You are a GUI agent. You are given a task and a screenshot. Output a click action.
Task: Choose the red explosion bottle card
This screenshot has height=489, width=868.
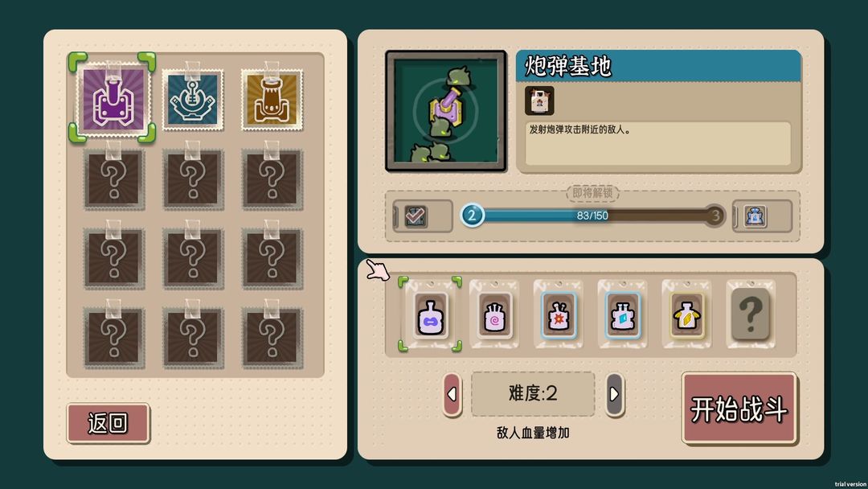pos(558,314)
